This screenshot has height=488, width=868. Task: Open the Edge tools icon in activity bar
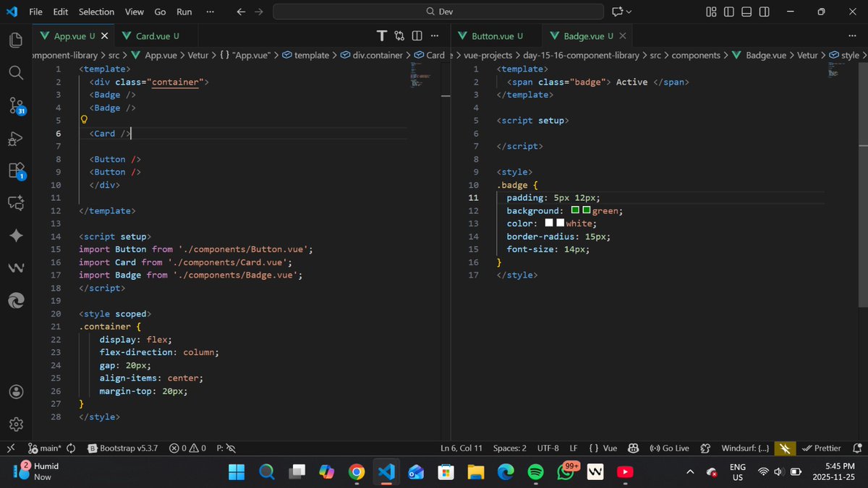[16, 301]
